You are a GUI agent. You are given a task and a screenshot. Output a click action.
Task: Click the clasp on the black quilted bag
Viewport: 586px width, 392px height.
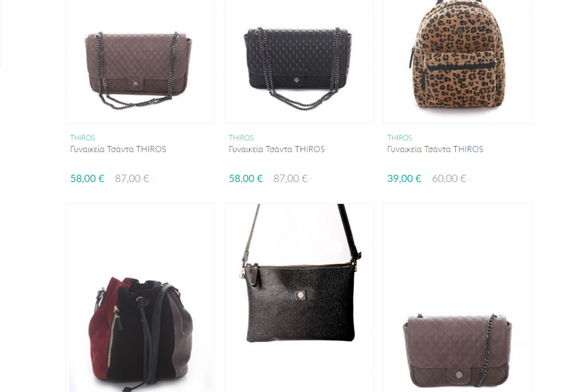(296, 80)
